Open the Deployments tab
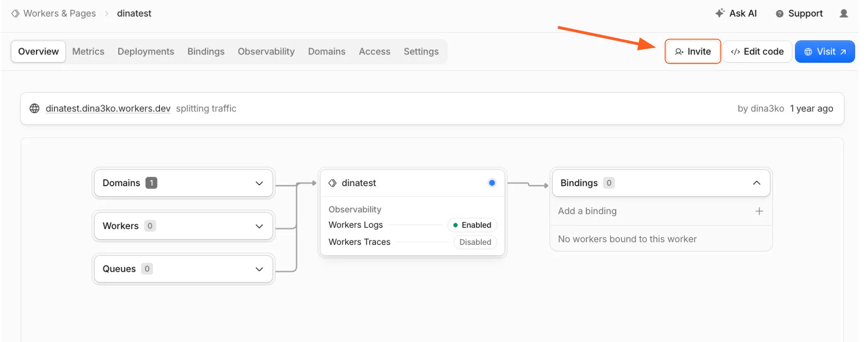 click(x=146, y=52)
